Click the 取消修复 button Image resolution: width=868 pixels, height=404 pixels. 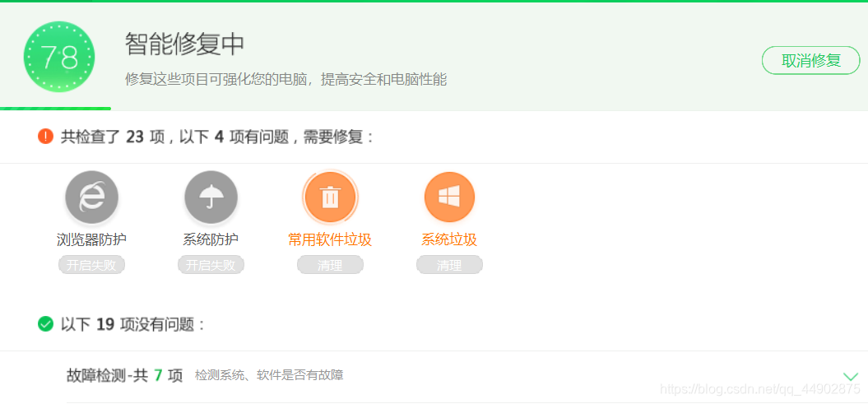click(811, 60)
